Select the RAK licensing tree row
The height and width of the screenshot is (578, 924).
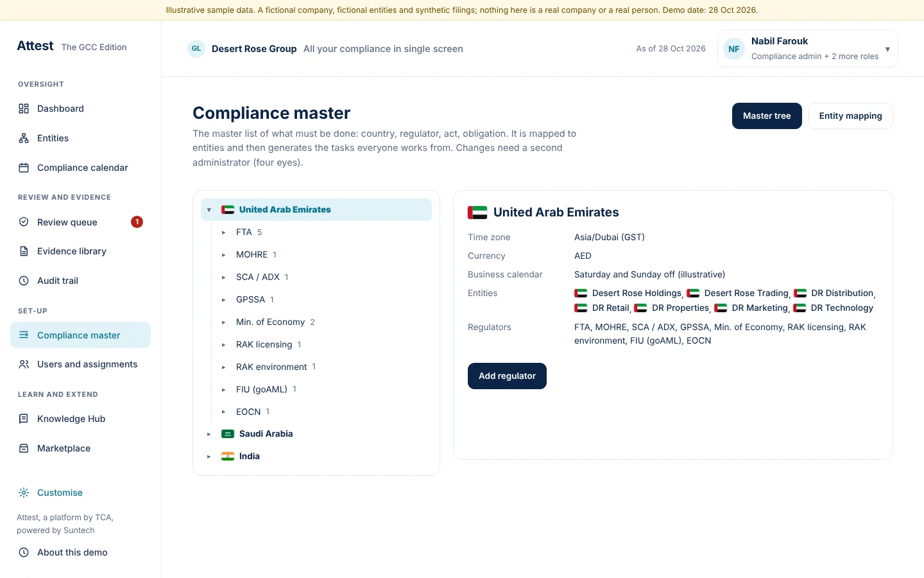[x=324, y=345]
